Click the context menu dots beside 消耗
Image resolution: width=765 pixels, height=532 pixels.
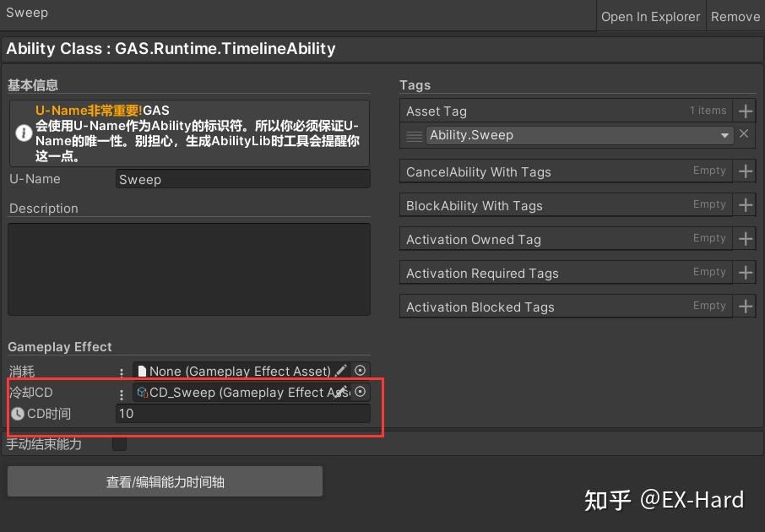pos(122,371)
